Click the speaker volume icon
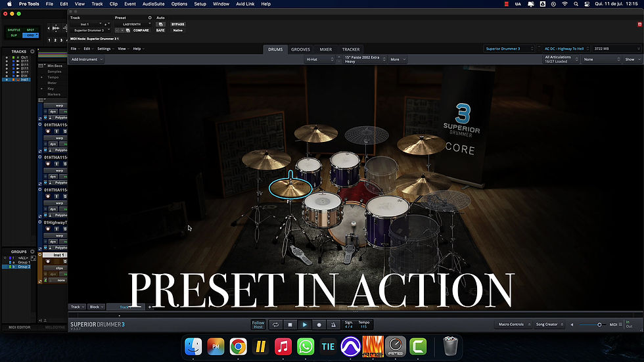This screenshot has width=644, height=362. click(572, 325)
